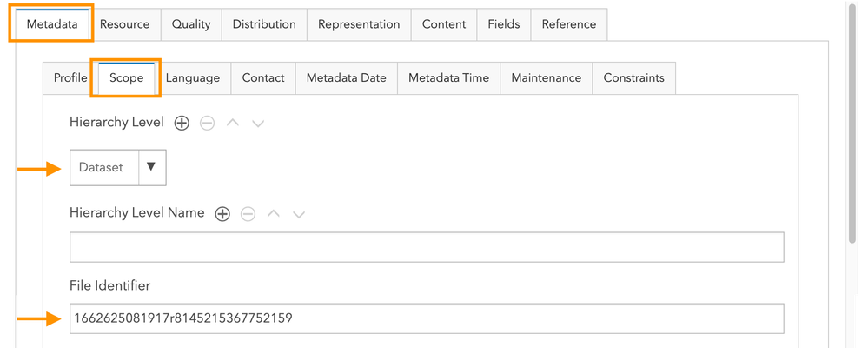Viewport: 868px width, 348px height.
Task: Click the Hierarchy Level Name text field
Action: pyautogui.click(x=427, y=247)
